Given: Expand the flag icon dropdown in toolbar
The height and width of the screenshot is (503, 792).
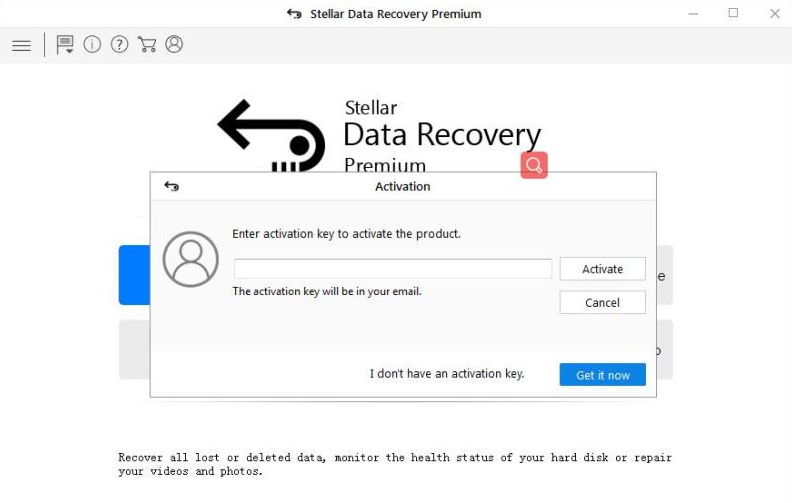Looking at the screenshot, I should [65, 45].
